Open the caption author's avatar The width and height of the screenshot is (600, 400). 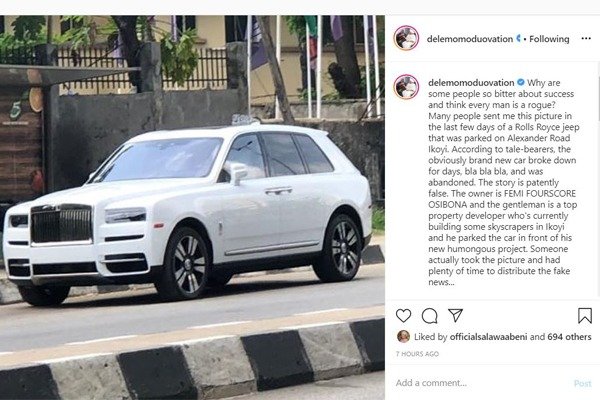pyautogui.click(x=406, y=87)
